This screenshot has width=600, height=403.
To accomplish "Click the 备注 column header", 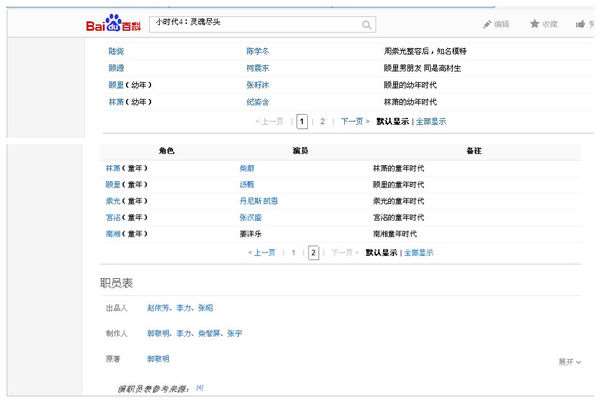I will click(x=474, y=151).
